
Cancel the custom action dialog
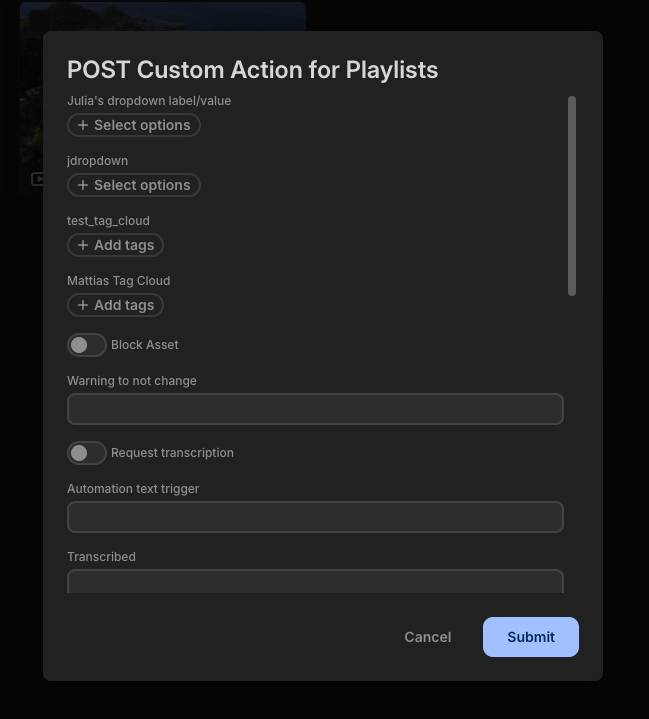tap(427, 637)
